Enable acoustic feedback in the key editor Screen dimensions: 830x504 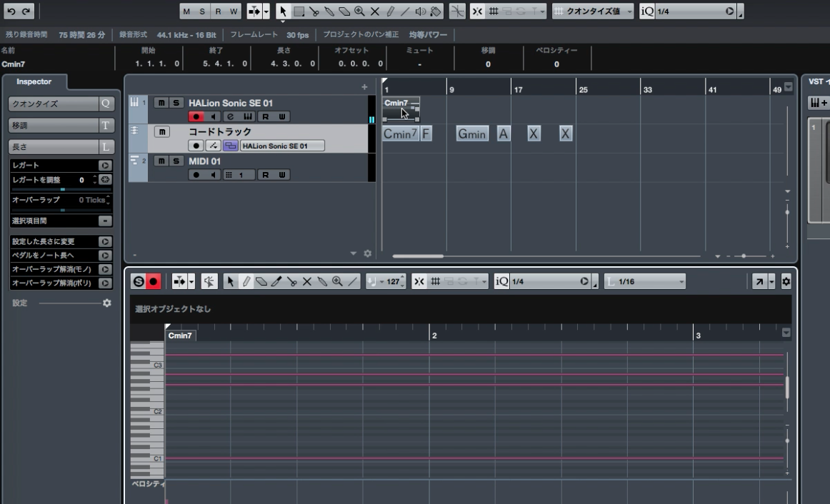pos(208,281)
